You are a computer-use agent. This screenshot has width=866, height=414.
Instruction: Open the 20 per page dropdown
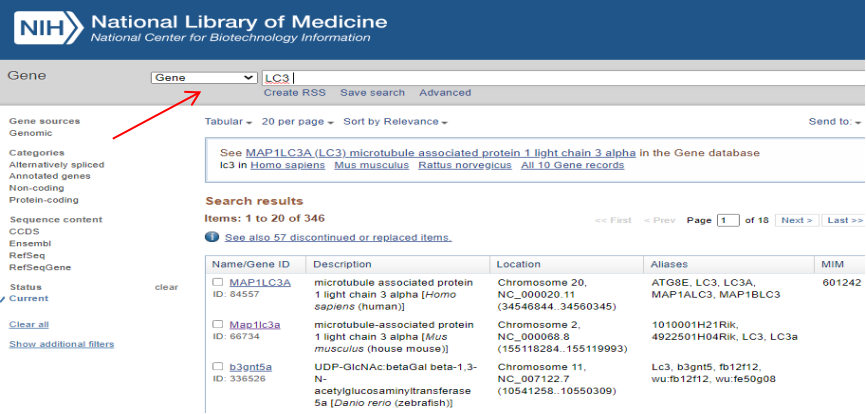pos(297,122)
